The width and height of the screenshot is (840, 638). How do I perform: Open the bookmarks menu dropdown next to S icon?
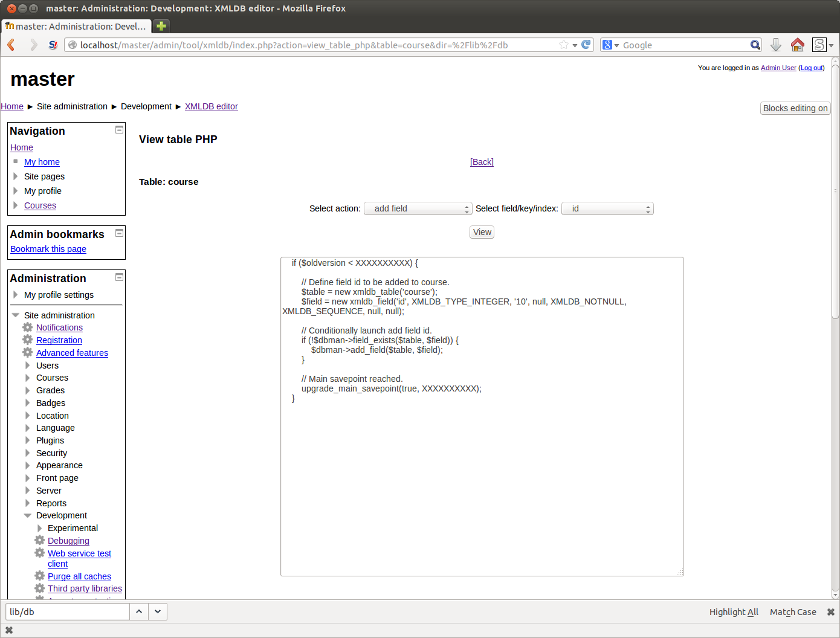point(832,45)
